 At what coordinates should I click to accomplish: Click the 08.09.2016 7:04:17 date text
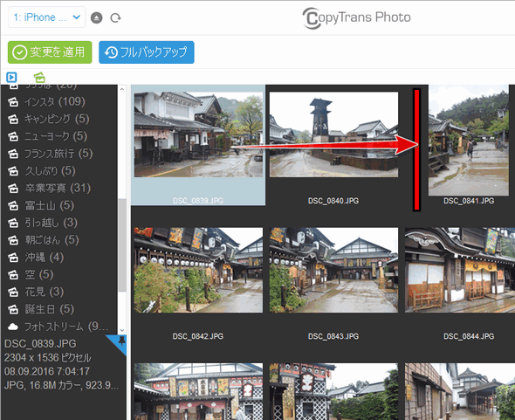click(x=46, y=371)
